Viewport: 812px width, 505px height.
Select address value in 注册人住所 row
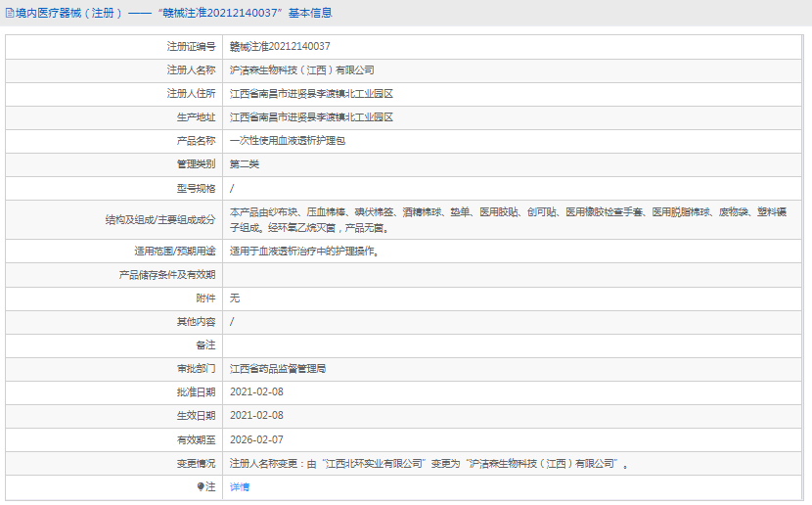point(312,94)
